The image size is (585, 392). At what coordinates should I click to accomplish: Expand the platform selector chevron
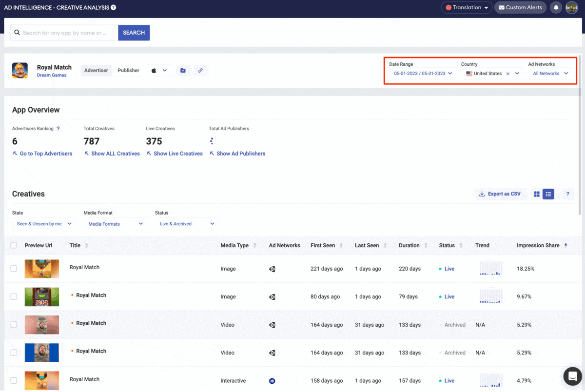[x=165, y=71]
